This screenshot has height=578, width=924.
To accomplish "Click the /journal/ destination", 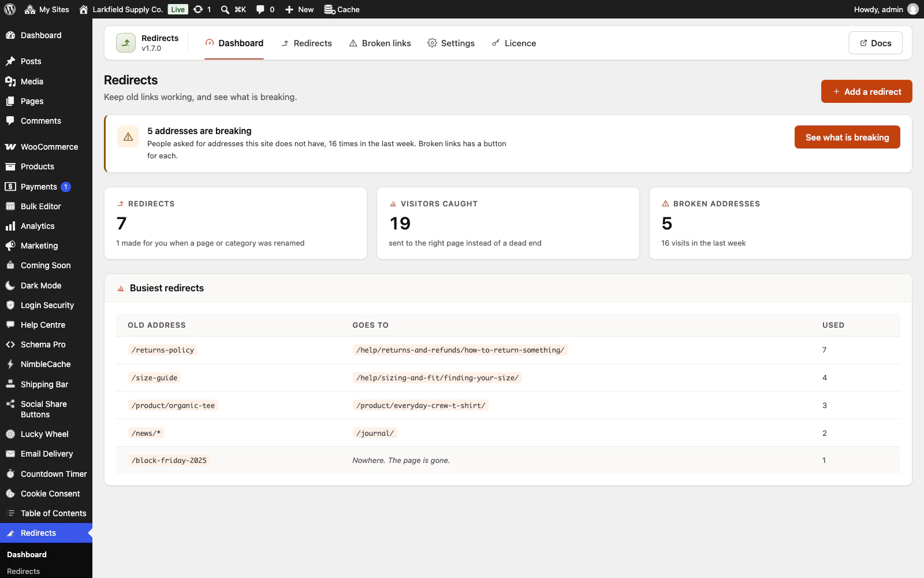I will point(375,433).
